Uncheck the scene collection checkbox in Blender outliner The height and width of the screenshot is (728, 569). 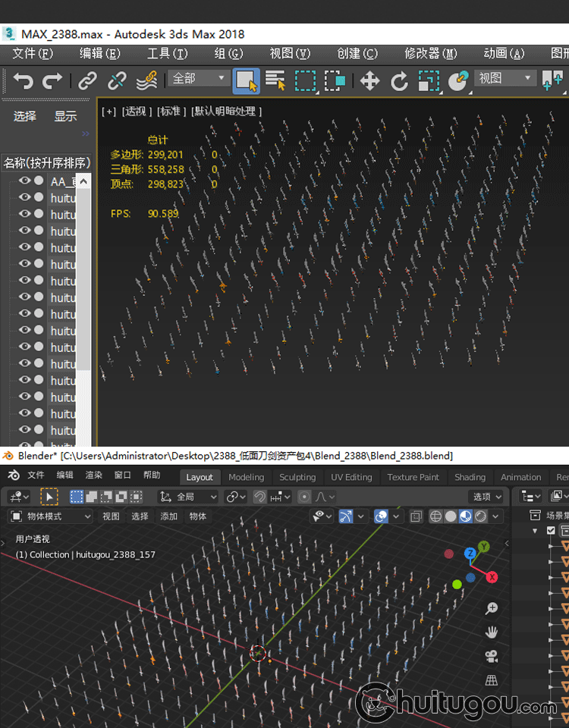(x=552, y=531)
